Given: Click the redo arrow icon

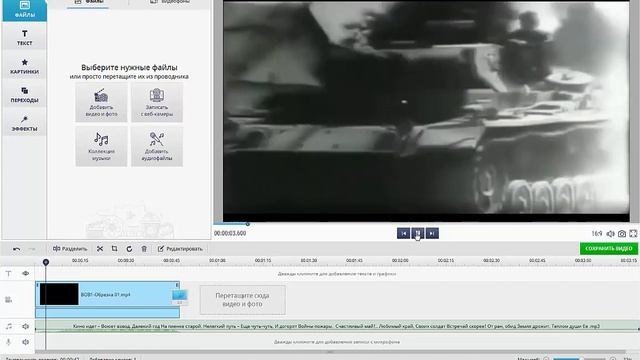Looking at the screenshot, I should click(32, 249).
